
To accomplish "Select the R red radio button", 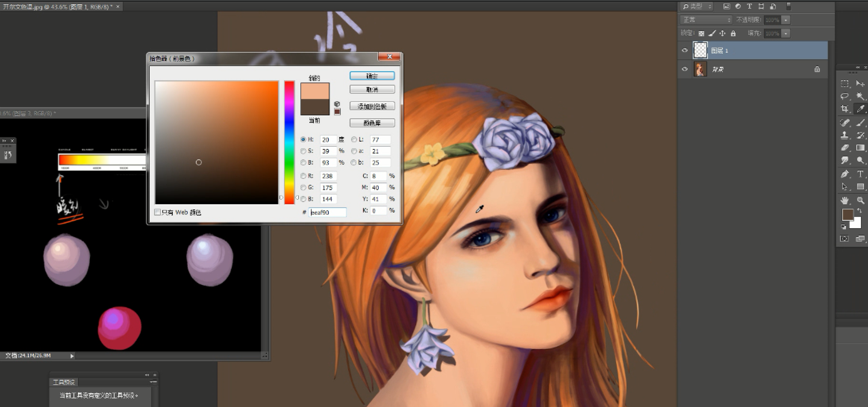I will coord(303,176).
